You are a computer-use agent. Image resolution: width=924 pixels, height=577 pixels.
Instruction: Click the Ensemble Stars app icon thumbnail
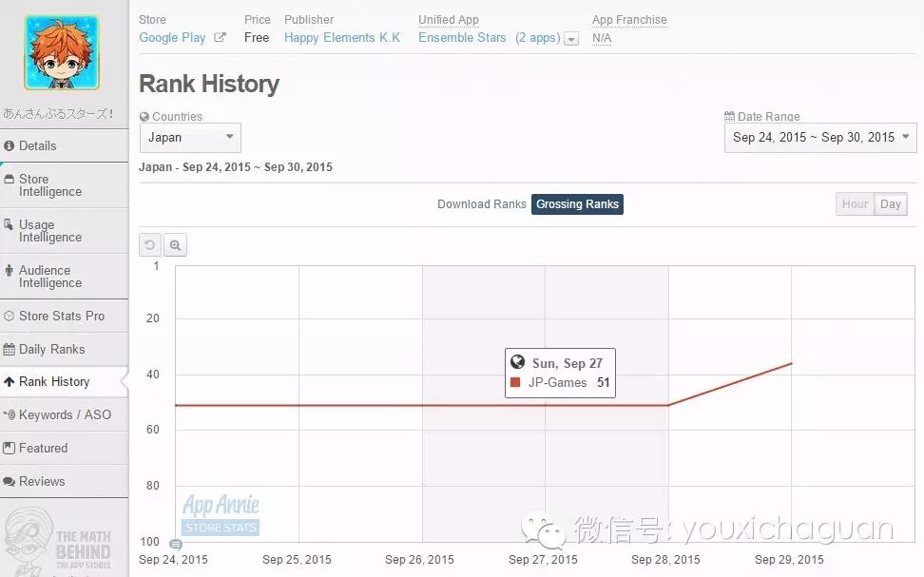[62, 52]
